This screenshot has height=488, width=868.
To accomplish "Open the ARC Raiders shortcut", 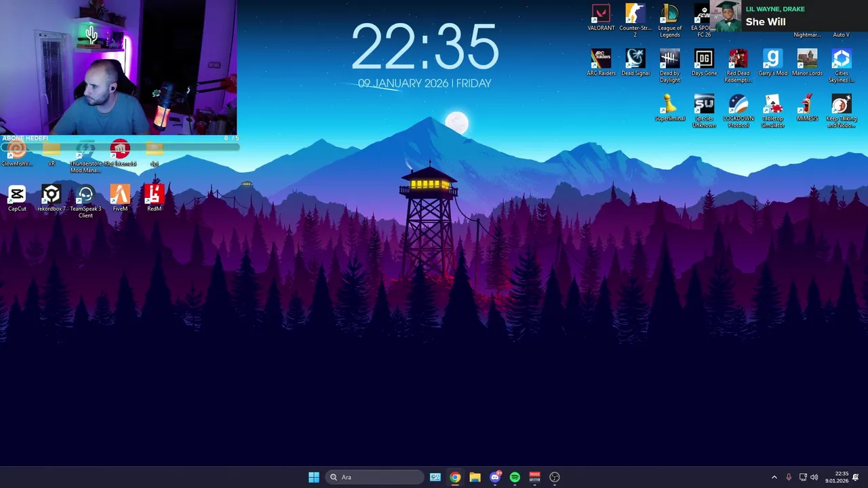I will [601, 62].
